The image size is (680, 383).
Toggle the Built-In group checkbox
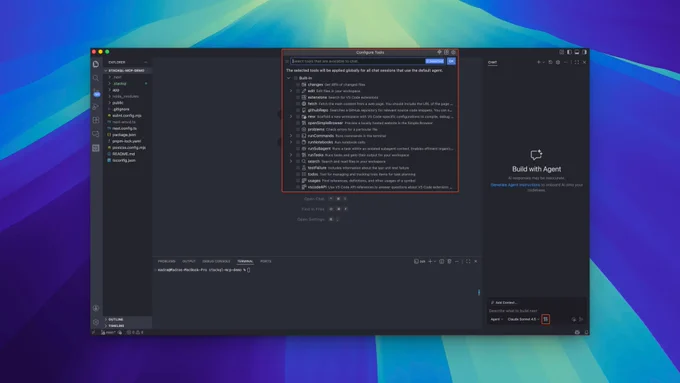(295, 78)
